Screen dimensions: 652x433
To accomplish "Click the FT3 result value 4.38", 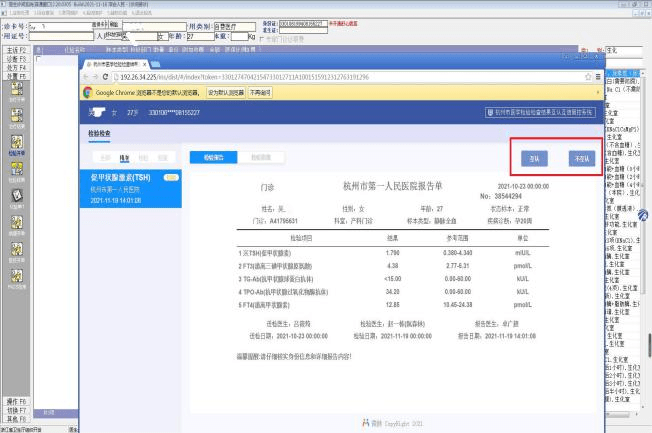I will coord(393,266).
